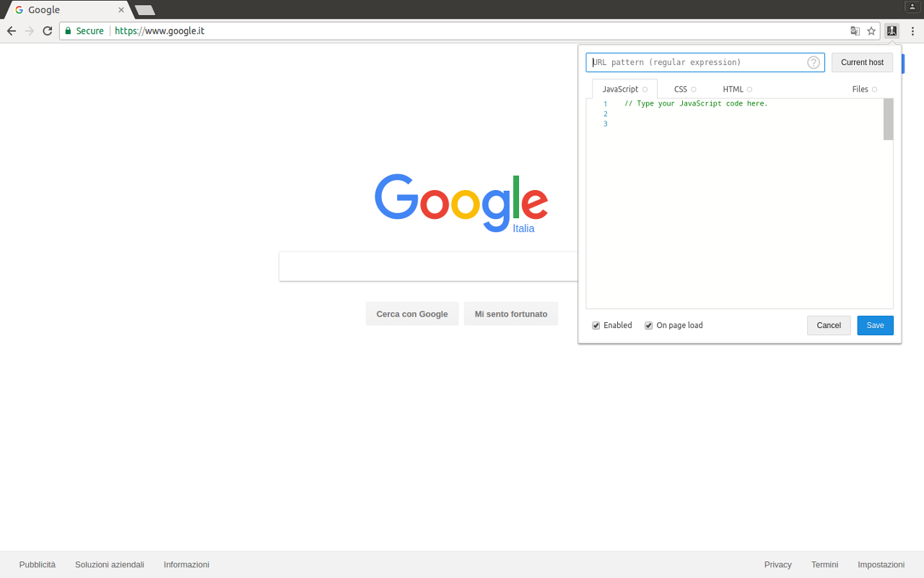The image size is (924, 578).
Task: Click the JavaScript comment placeholder text
Action: click(x=696, y=104)
